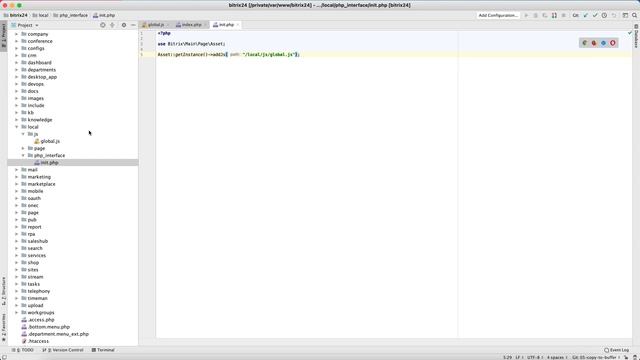Expand the page folder under local
Viewport: 640px width, 360px height.
(23, 148)
